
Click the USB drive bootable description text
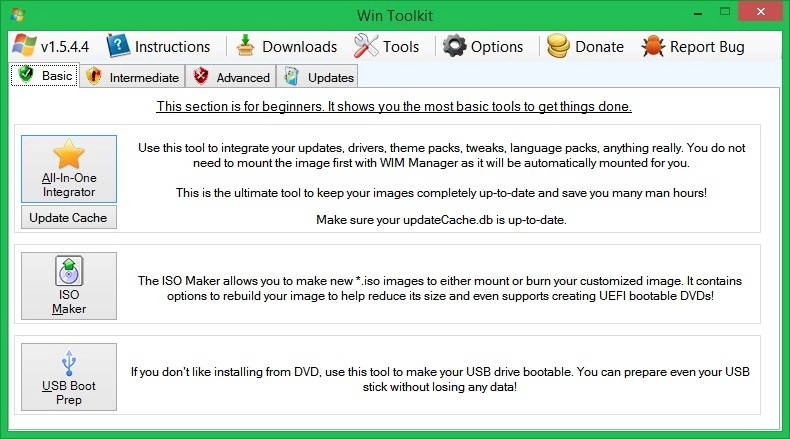pyautogui.click(x=440, y=379)
